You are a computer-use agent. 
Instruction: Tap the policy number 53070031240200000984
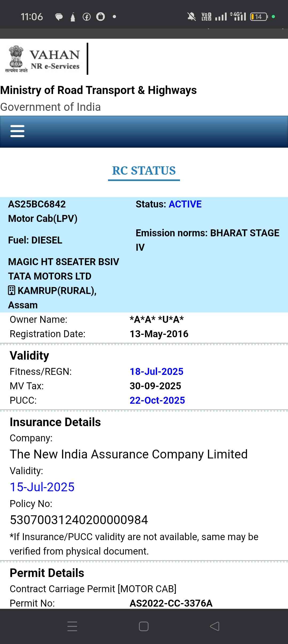[79, 520]
